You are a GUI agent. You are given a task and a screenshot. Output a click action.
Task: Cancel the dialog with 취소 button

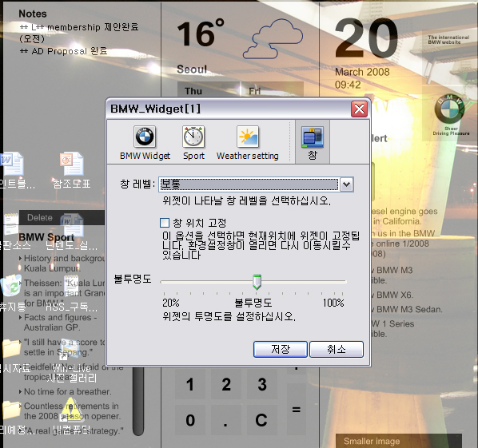[x=337, y=349]
